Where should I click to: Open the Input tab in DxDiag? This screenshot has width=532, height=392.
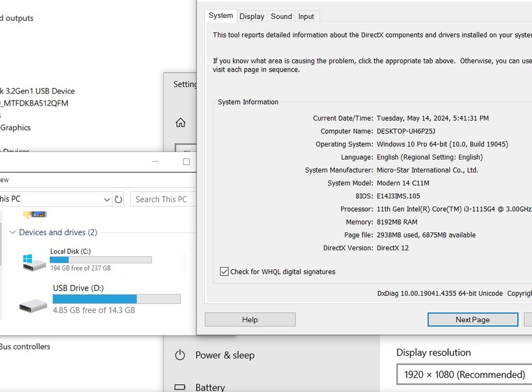tap(306, 16)
